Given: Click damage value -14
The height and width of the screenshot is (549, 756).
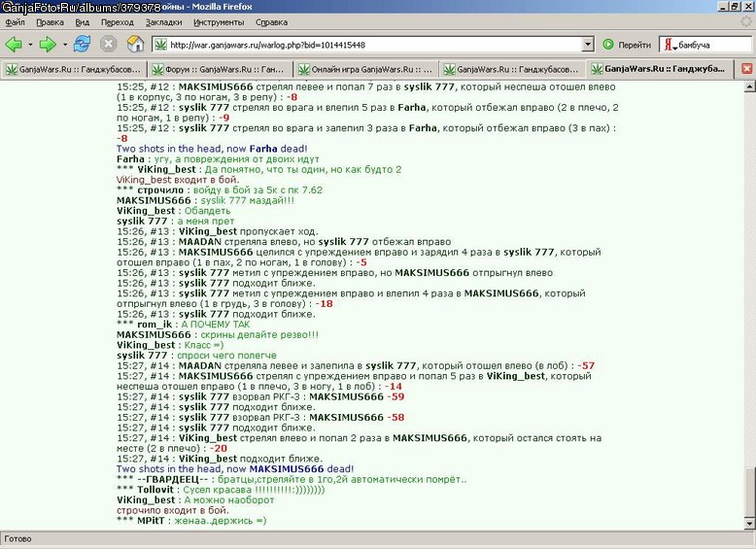Looking at the screenshot, I should tap(394, 387).
